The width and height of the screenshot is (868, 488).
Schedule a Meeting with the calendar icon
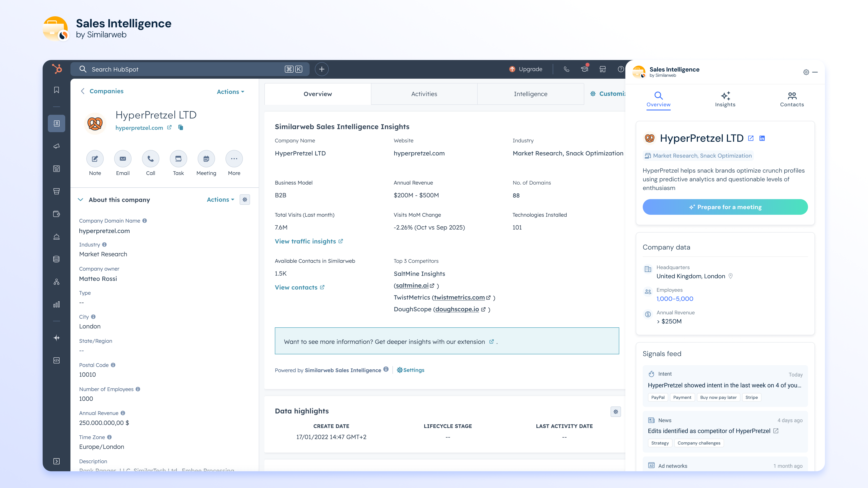pyautogui.click(x=206, y=159)
